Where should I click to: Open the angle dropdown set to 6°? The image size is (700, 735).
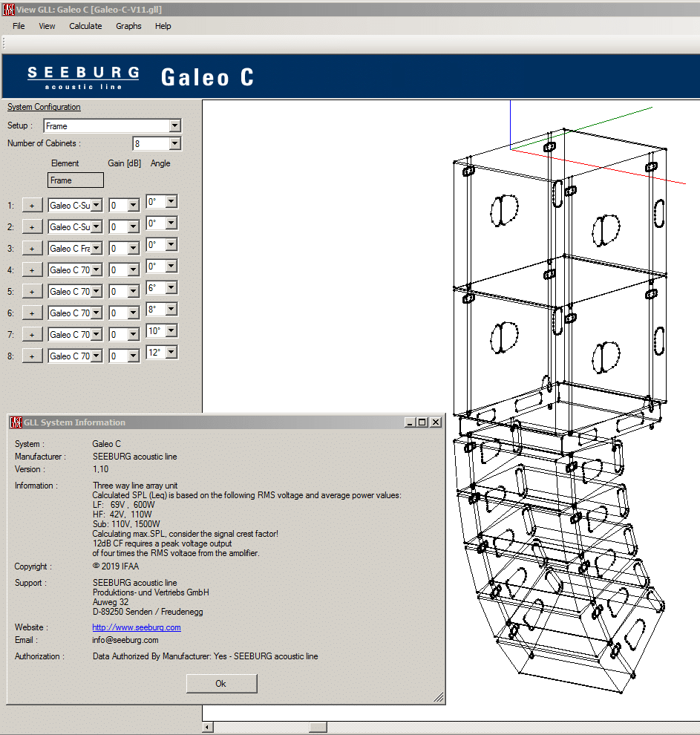pyautogui.click(x=171, y=288)
